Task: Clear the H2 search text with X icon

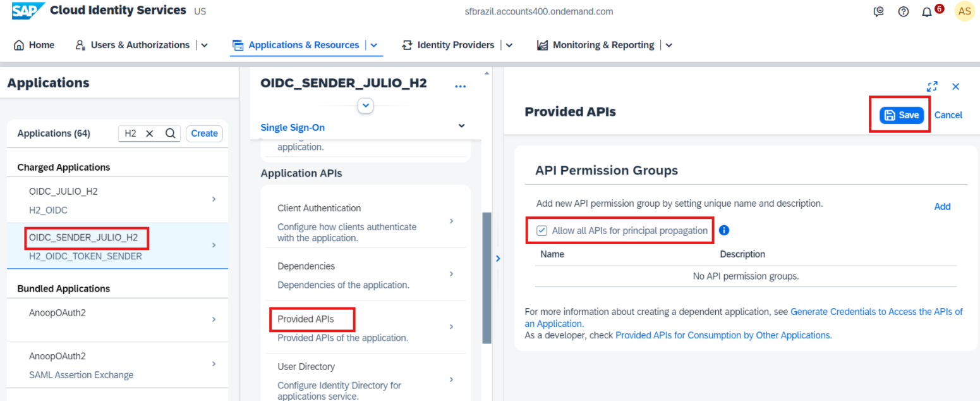Action: tap(150, 133)
